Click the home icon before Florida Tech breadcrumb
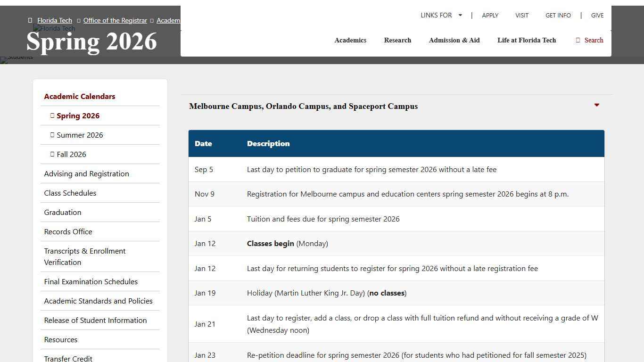The width and height of the screenshot is (644, 362). click(30, 20)
